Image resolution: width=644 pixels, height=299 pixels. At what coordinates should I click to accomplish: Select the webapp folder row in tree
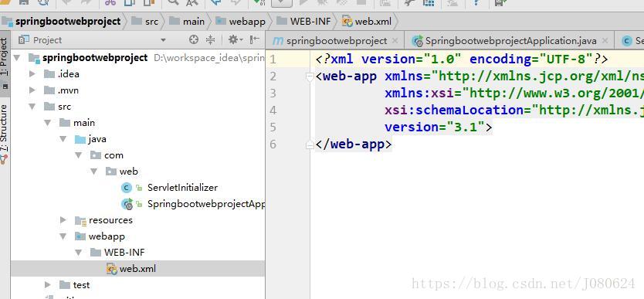[x=137, y=236]
